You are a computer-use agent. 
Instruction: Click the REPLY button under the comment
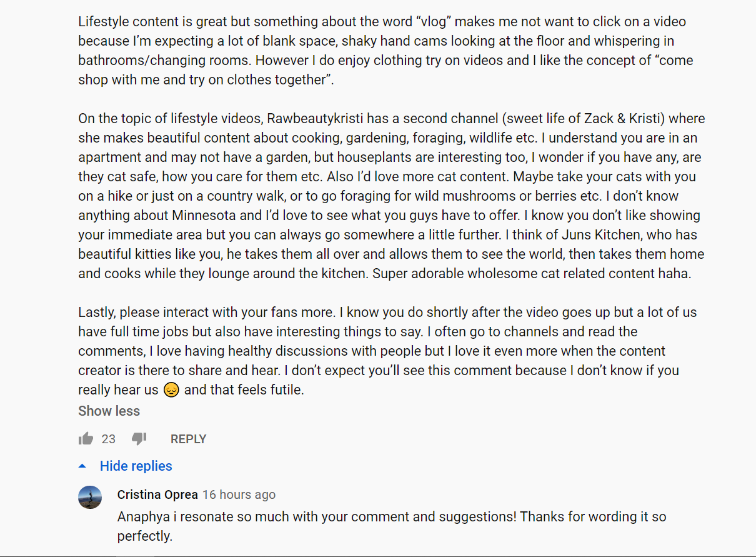(188, 439)
